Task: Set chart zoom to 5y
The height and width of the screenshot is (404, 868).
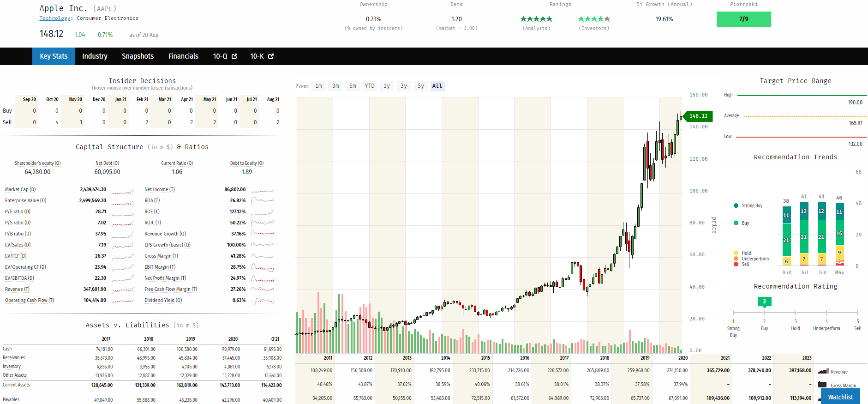Action: [x=421, y=86]
